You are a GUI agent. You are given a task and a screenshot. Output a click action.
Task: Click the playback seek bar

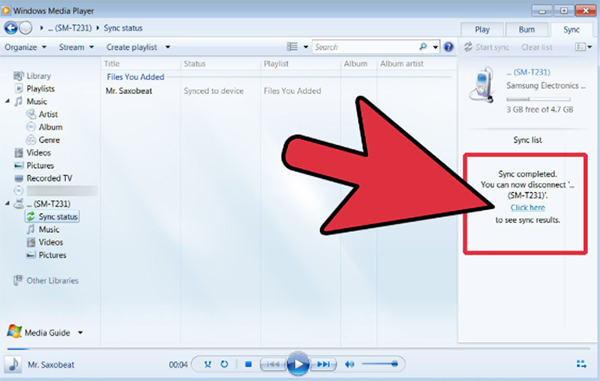tap(298, 348)
